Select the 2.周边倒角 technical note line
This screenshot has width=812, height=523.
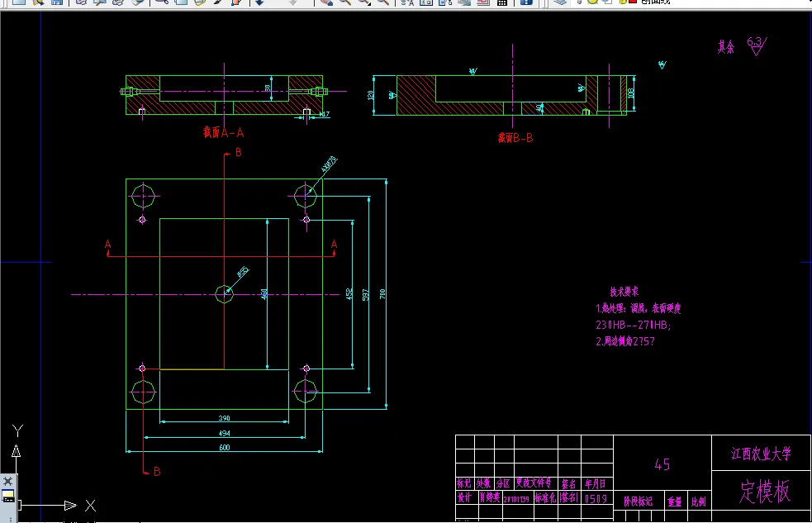625,341
